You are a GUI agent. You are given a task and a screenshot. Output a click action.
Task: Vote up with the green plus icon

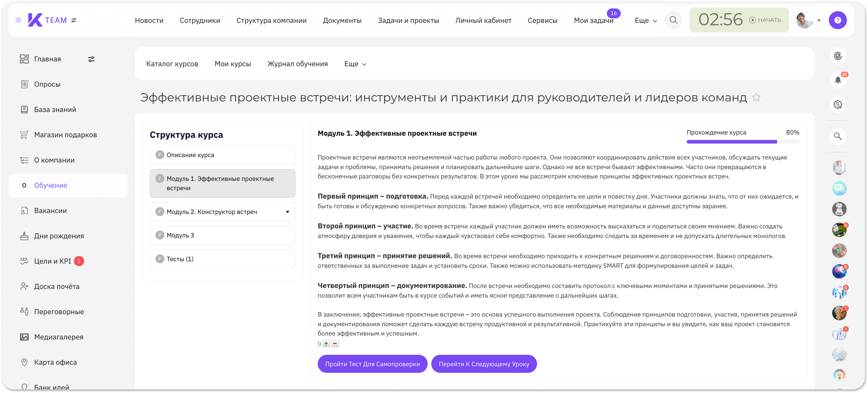point(326,343)
